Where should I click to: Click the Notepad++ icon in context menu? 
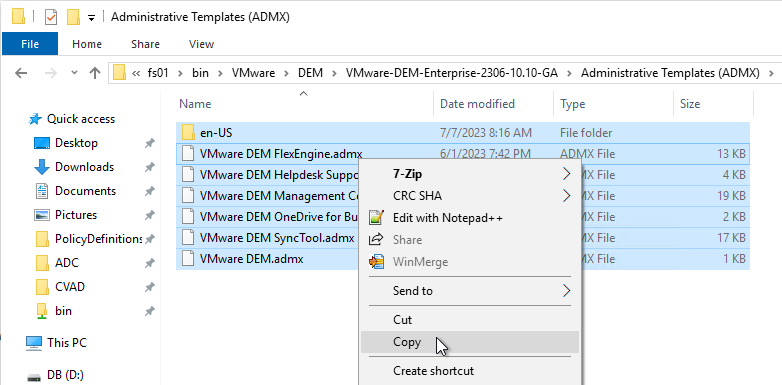pyautogui.click(x=376, y=218)
